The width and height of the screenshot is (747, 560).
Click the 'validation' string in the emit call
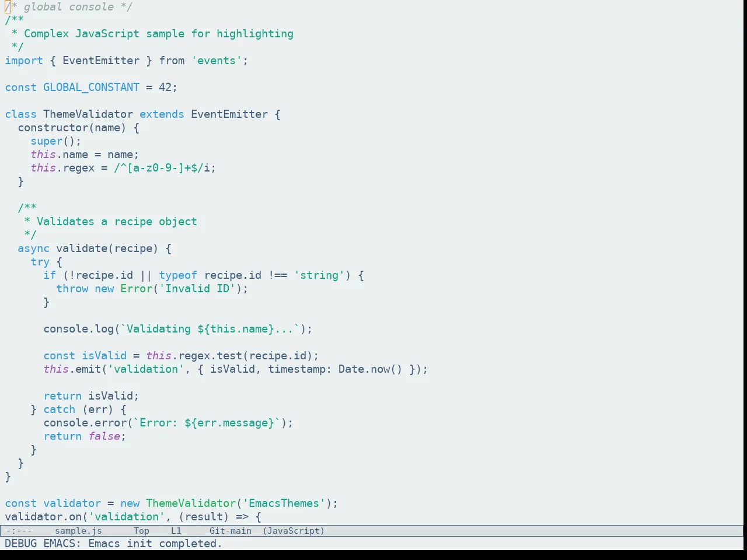146,369
